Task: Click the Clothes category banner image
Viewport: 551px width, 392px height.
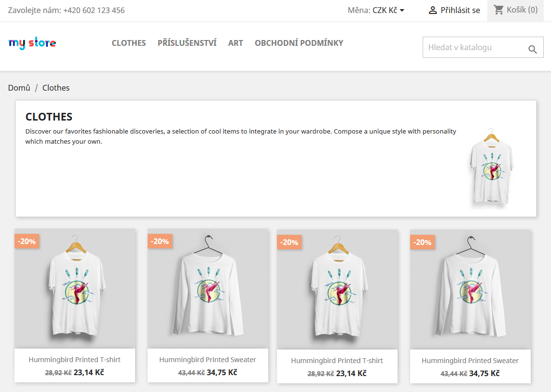Action: 492,166
